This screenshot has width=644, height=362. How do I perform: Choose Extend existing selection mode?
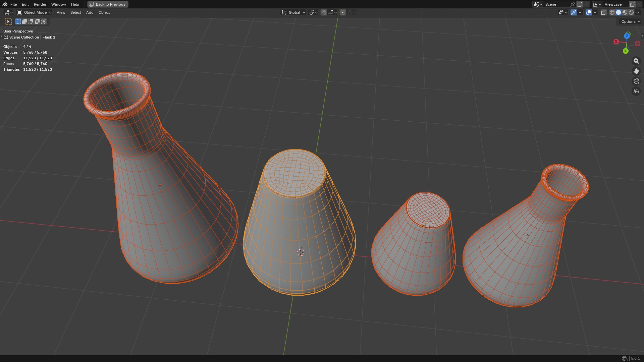click(24, 21)
